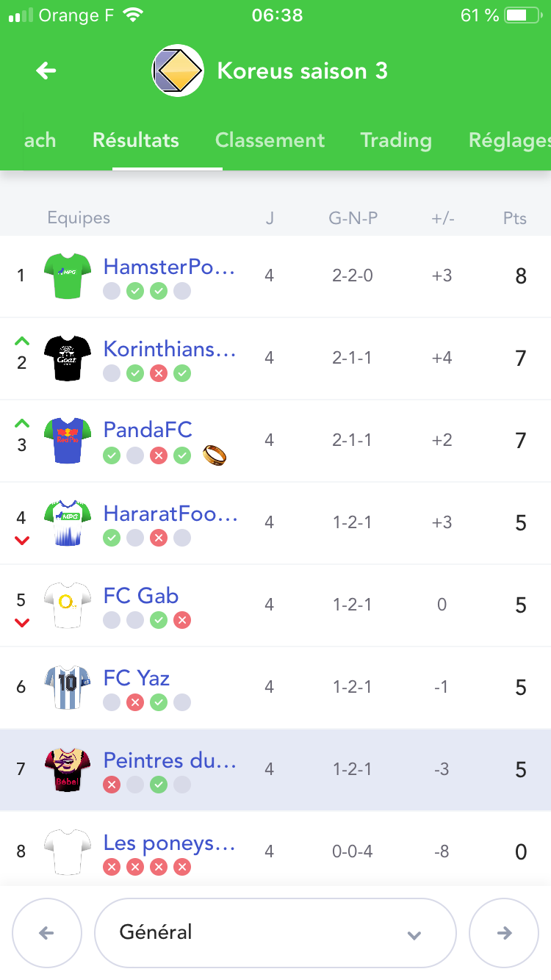Tap the FC Gab white jersey icon

pyautogui.click(x=68, y=605)
